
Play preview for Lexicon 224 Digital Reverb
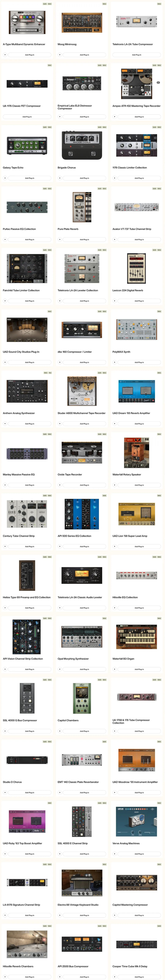pos(115,301)
